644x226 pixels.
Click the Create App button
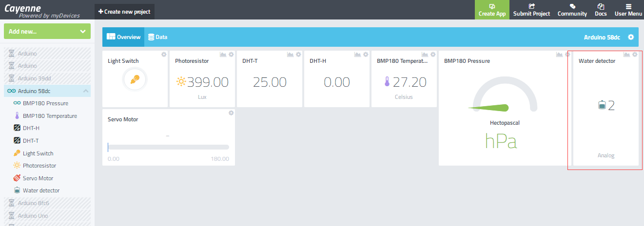coord(492,10)
